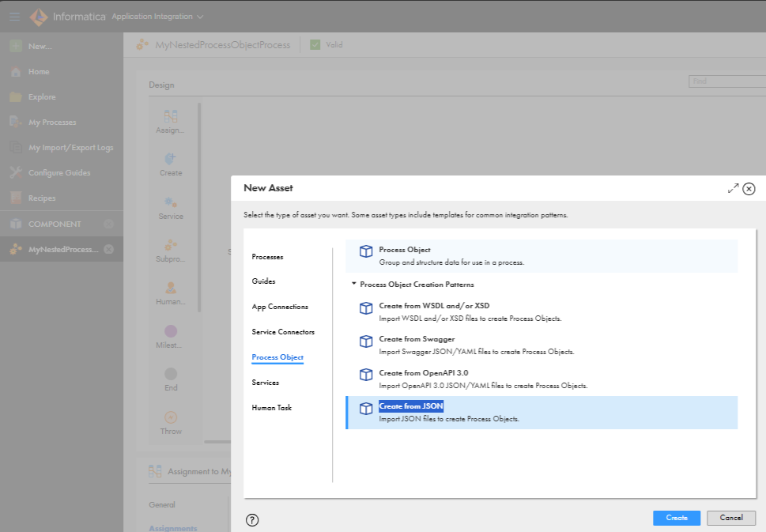The height and width of the screenshot is (532, 766).
Task: Open the General properties tab
Action: click(x=162, y=504)
